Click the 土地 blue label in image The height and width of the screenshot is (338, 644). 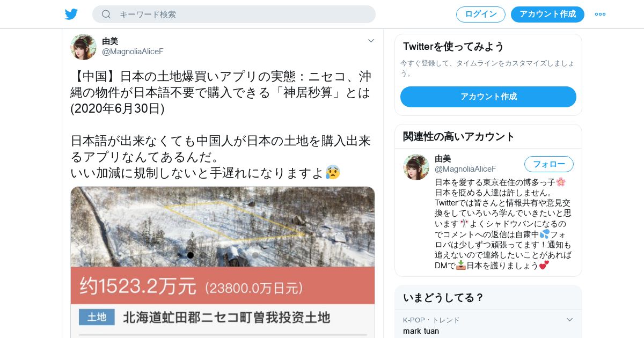[97, 317]
